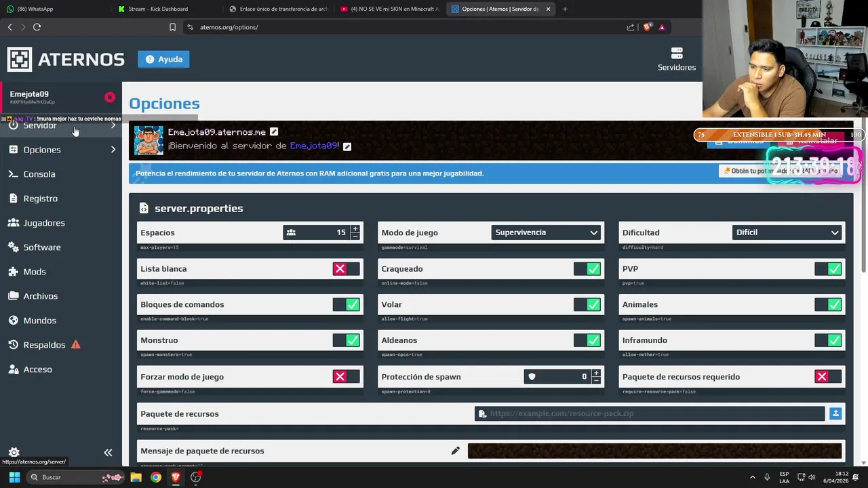Open the Dificultad dropdown
This screenshot has height=488, width=868.
pos(787,232)
